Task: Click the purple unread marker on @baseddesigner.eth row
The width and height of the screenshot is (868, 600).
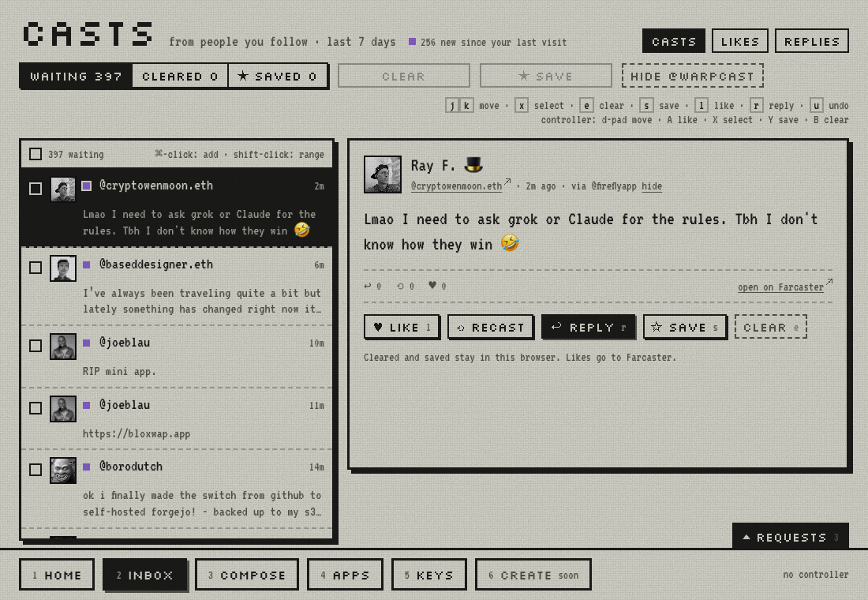Action: click(86, 264)
